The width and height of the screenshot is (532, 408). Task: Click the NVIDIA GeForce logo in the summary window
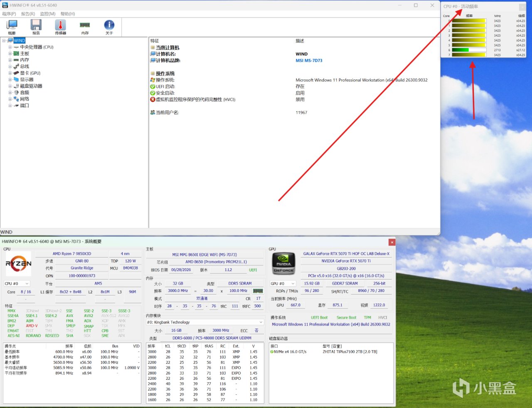point(283,264)
